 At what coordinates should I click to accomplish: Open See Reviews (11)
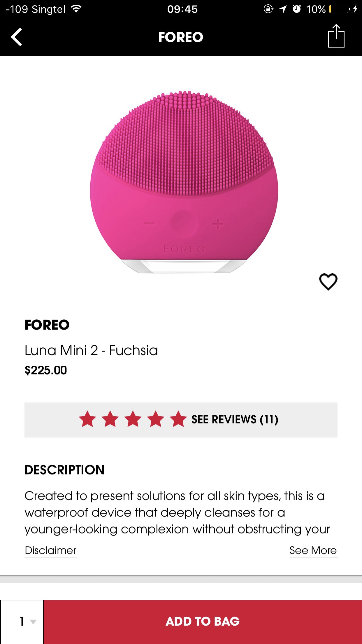point(235,419)
